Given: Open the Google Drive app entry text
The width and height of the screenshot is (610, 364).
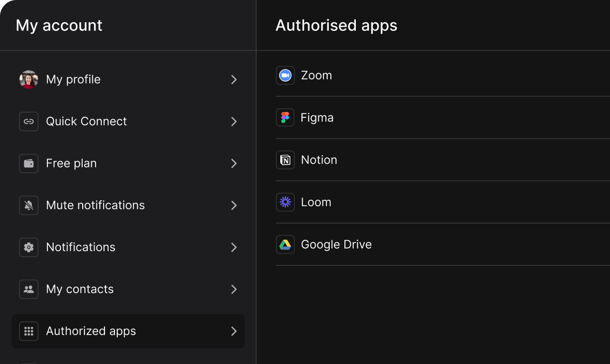Looking at the screenshot, I should (336, 244).
